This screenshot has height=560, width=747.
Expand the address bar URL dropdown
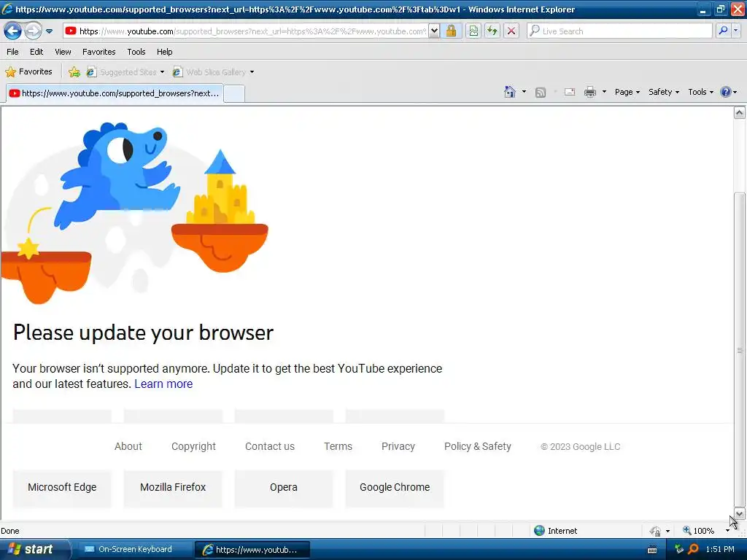pyautogui.click(x=434, y=31)
